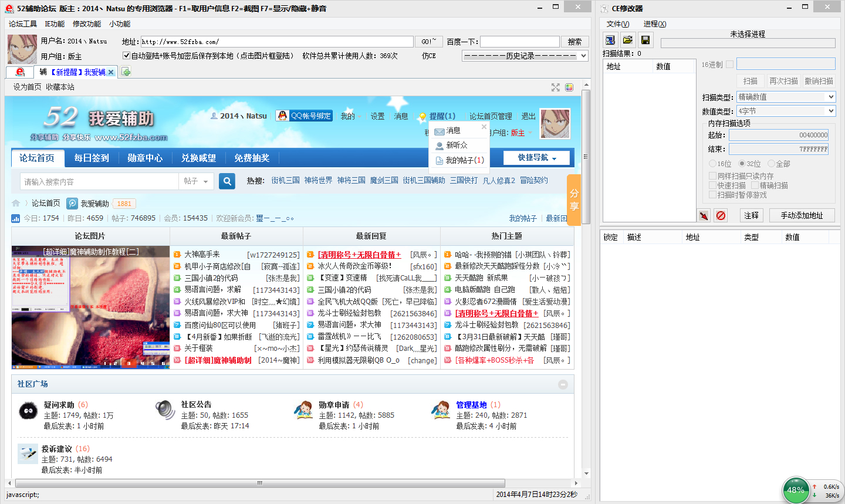Click the 我的帖子(1) popup entry
This screenshot has width=845, height=504.
(459, 160)
